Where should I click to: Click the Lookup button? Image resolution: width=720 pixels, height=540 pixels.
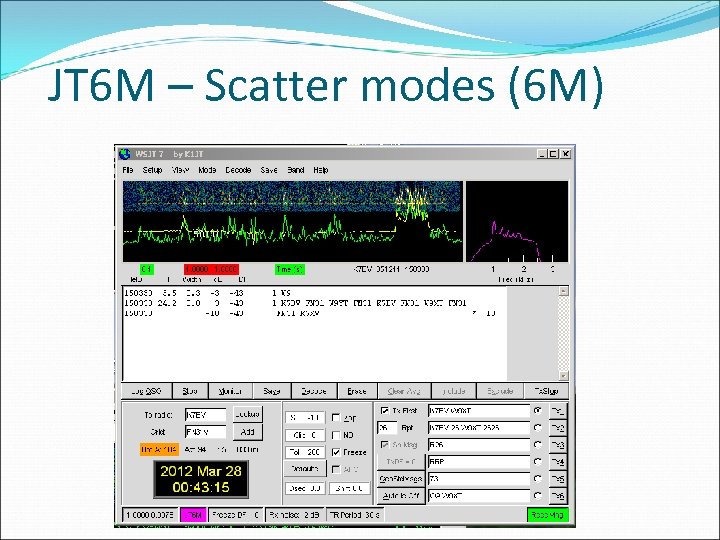pyautogui.click(x=248, y=414)
